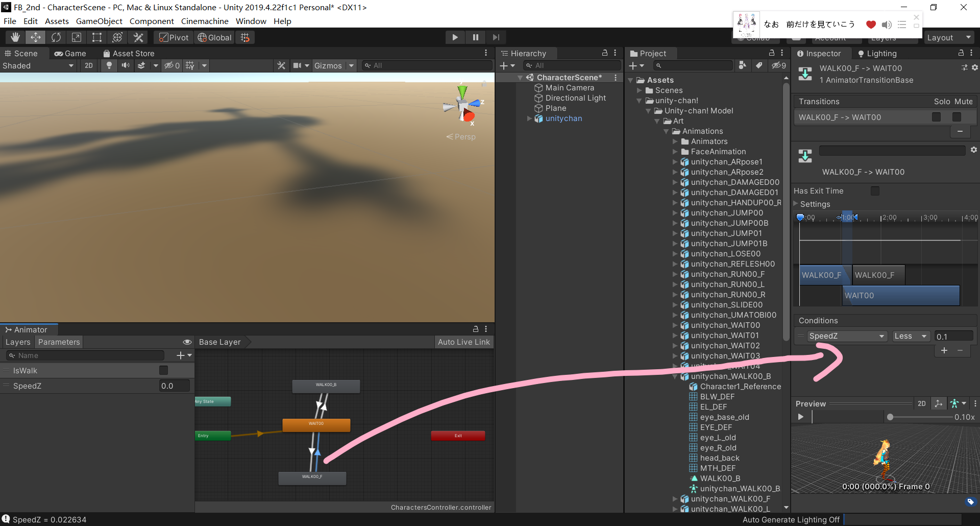
Task: Select WALK00_B animation clip in Project
Action: pos(720,479)
